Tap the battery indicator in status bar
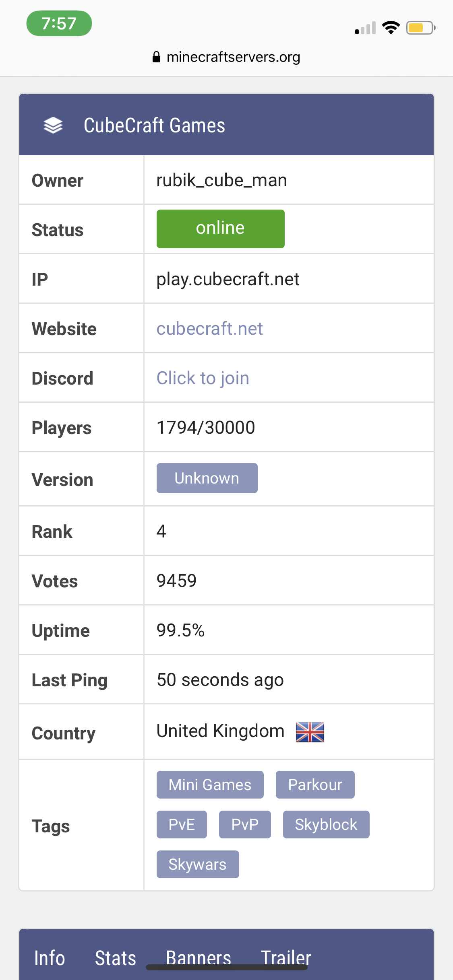 click(421, 28)
